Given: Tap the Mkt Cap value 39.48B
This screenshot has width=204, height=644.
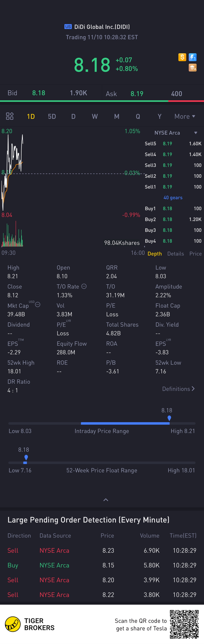Looking at the screenshot, I should 16,314.
